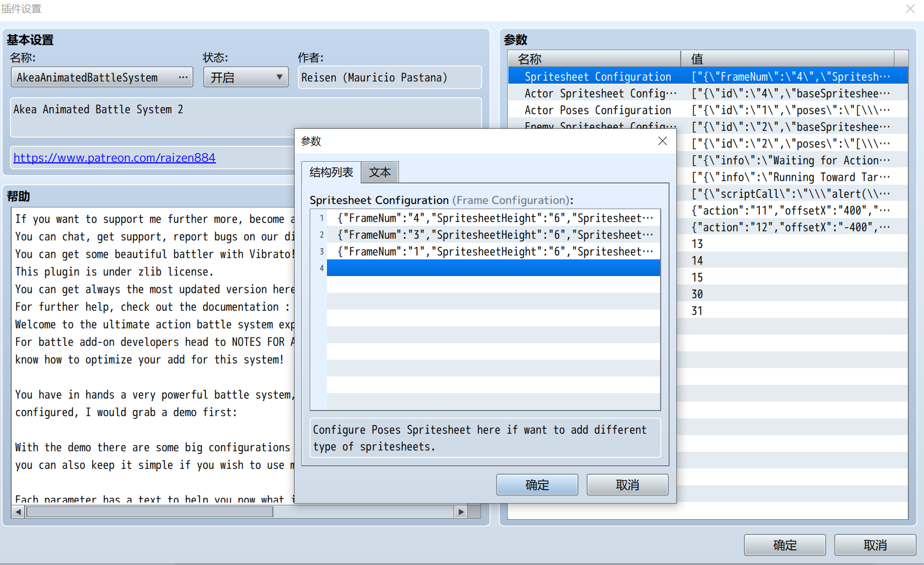924x565 pixels.
Task: Click 确定 in the plugin settings window
Action: [x=785, y=545]
